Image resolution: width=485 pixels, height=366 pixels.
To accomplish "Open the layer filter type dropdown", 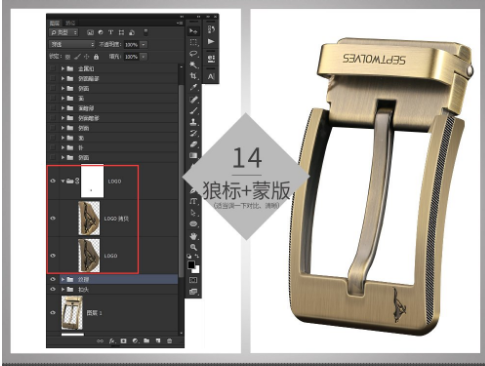I will (x=64, y=32).
